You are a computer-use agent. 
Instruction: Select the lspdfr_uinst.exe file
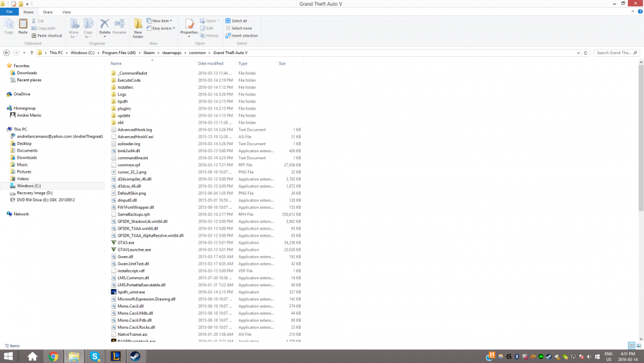(131, 292)
